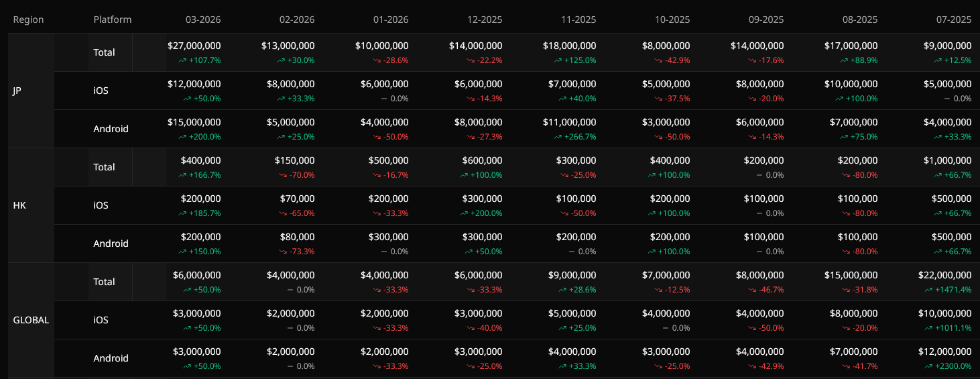Click the +1471.4% change under GLOBAL Total
The image size is (980, 379).
(948, 290)
